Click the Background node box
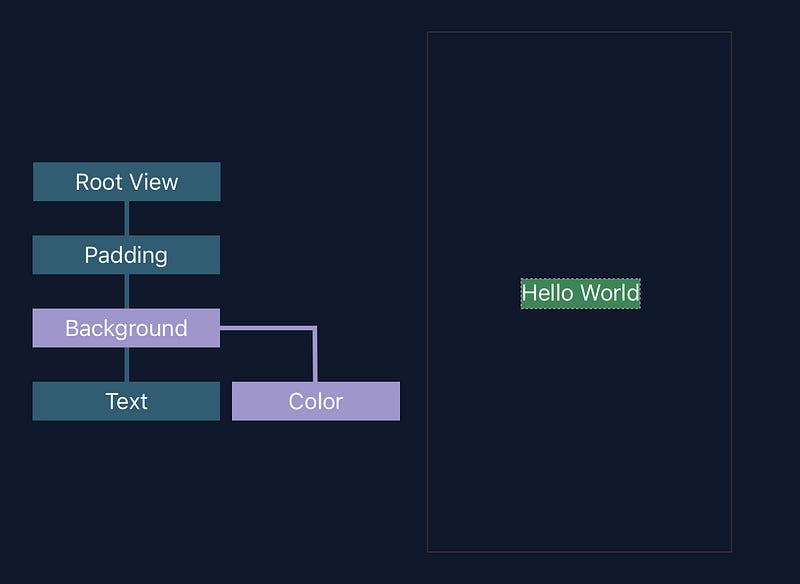The width and height of the screenshot is (800, 584). (x=126, y=328)
